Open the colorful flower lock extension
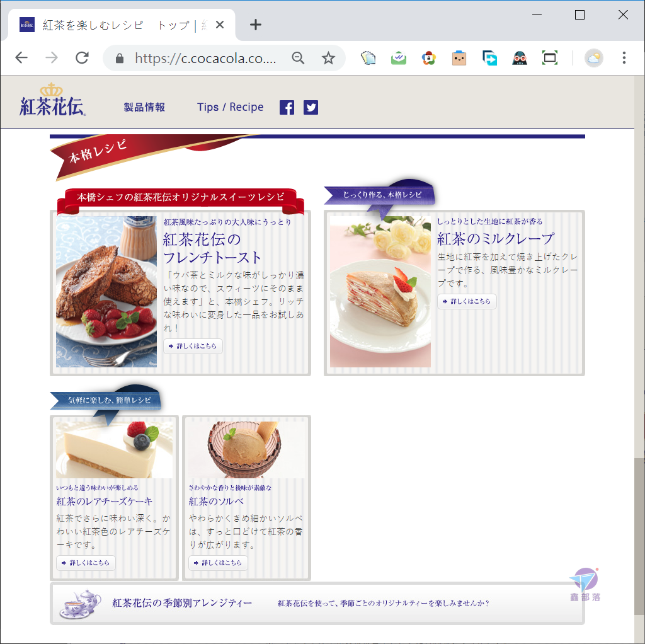Viewport: 645px width, 644px height. pyautogui.click(x=428, y=58)
